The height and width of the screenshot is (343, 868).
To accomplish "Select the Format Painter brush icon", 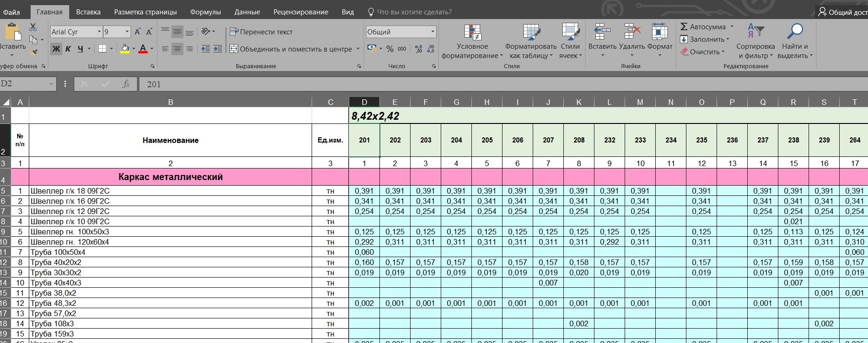I will tap(33, 52).
